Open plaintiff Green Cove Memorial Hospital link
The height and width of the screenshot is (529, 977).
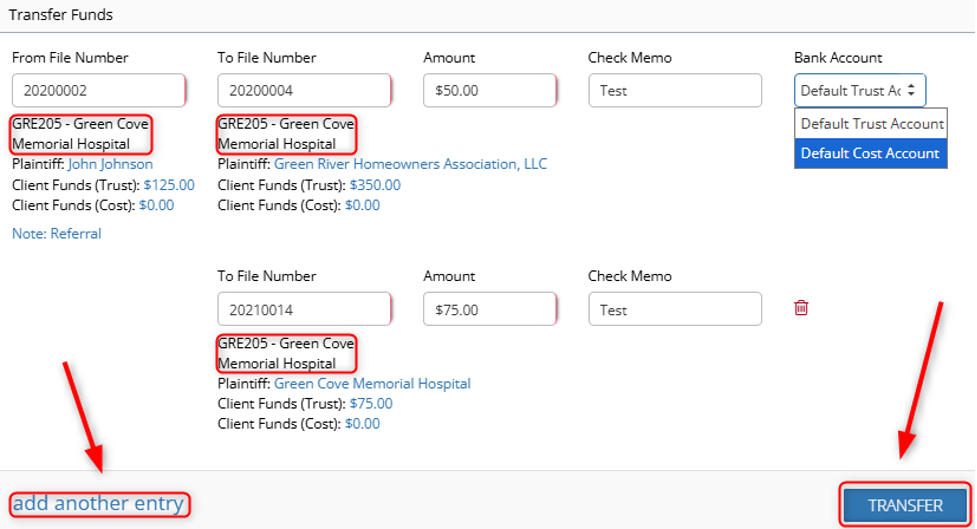(373, 384)
